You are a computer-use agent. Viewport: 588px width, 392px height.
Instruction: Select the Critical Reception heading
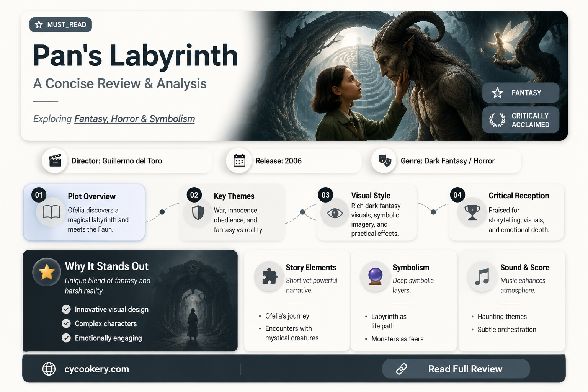519,196
